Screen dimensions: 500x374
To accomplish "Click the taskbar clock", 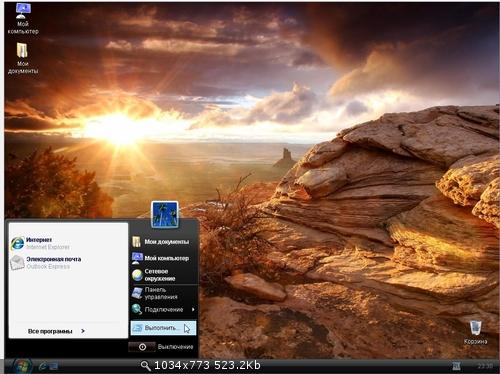I will point(485,366).
